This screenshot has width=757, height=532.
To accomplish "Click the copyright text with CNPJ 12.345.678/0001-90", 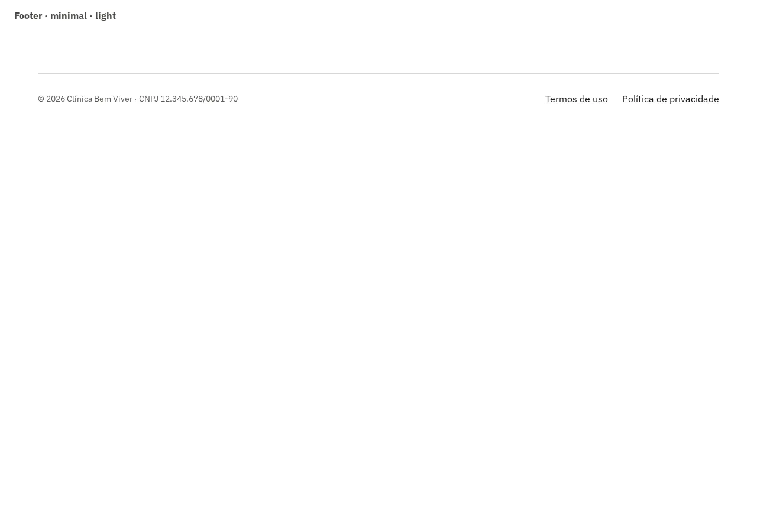I will tap(138, 99).
